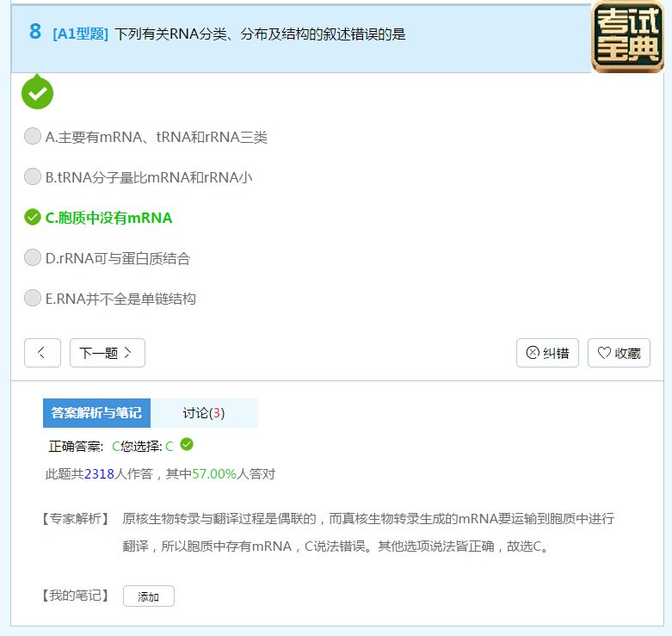Click the large green checkmark badge
Screen dimensions: 672x636
pyautogui.click(x=37, y=93)
